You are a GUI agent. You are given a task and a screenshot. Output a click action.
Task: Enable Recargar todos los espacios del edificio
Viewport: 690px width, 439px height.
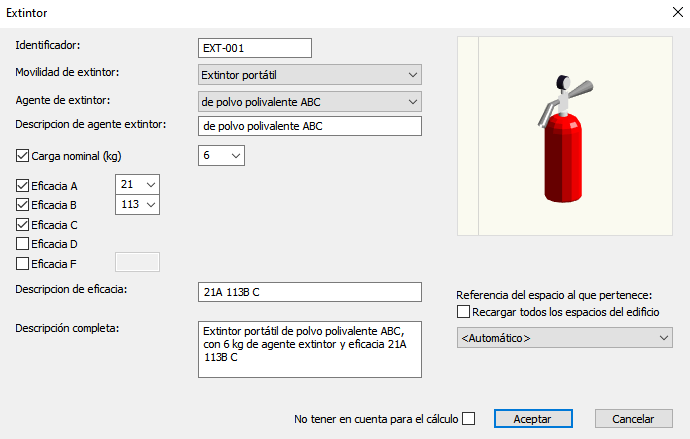tap(464, 312)
